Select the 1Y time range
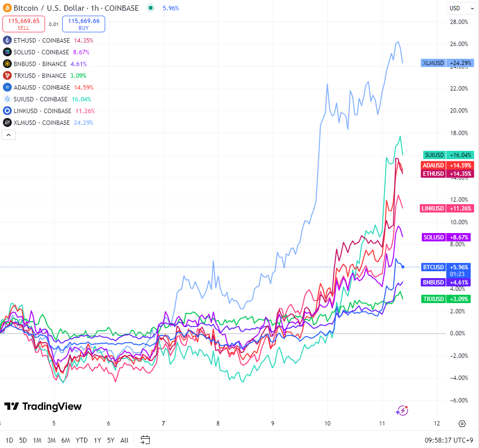Image resolution: width=479 pixels, height=448 pixels. (97, 440)
